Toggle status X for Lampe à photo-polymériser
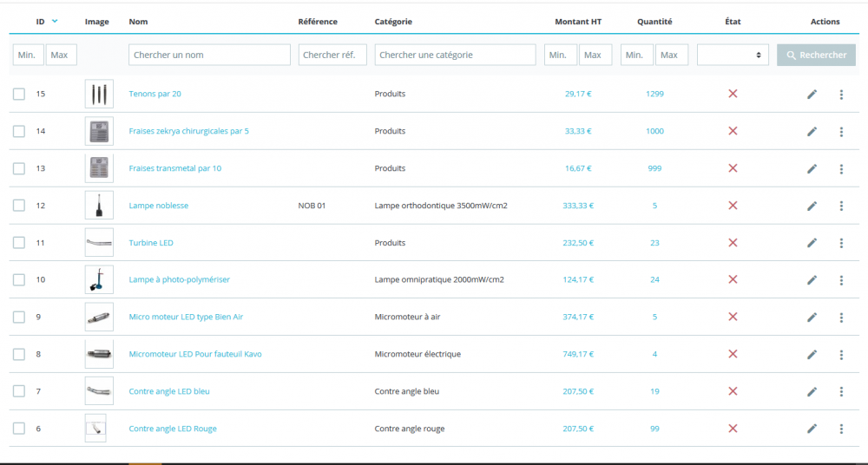Screen dimensions: 868x465 pos(733,279)
